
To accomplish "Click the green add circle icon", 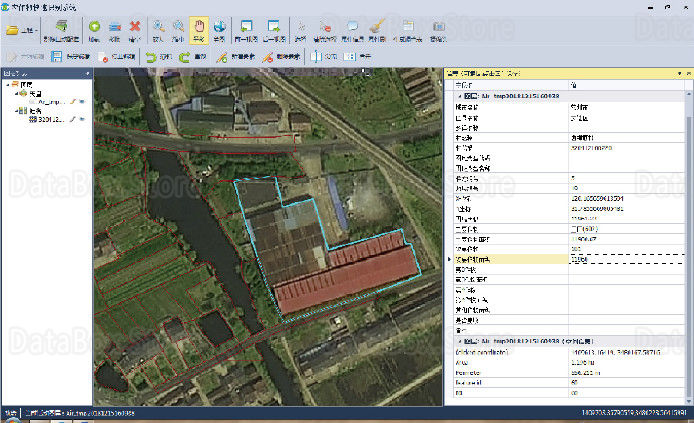I will pyautogui.click(x=94, y=31).
